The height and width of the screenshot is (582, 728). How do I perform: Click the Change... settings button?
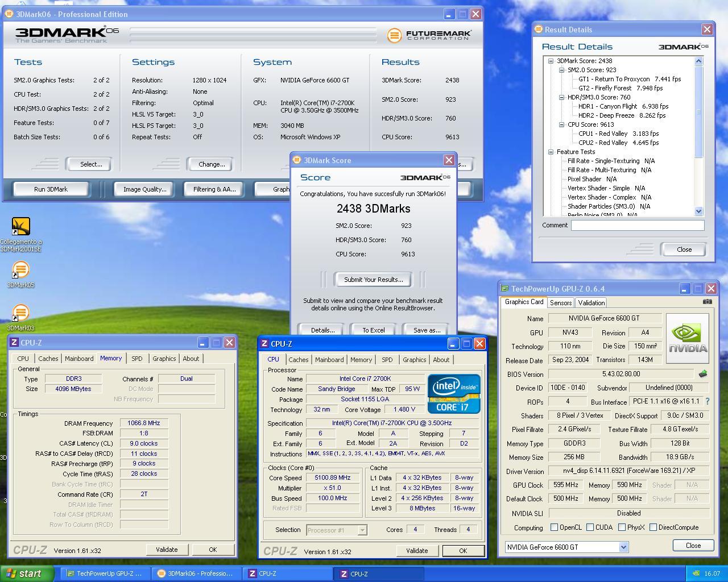pyautogui.click(x=212, y=164)
